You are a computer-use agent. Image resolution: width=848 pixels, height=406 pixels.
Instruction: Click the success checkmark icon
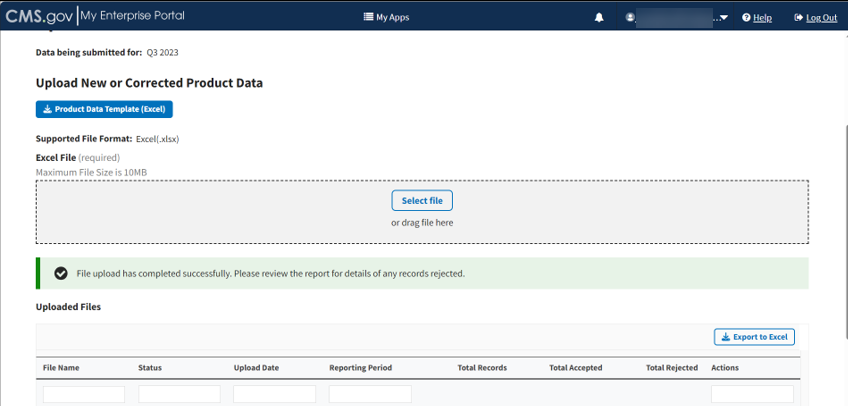(x=60, y=273)
